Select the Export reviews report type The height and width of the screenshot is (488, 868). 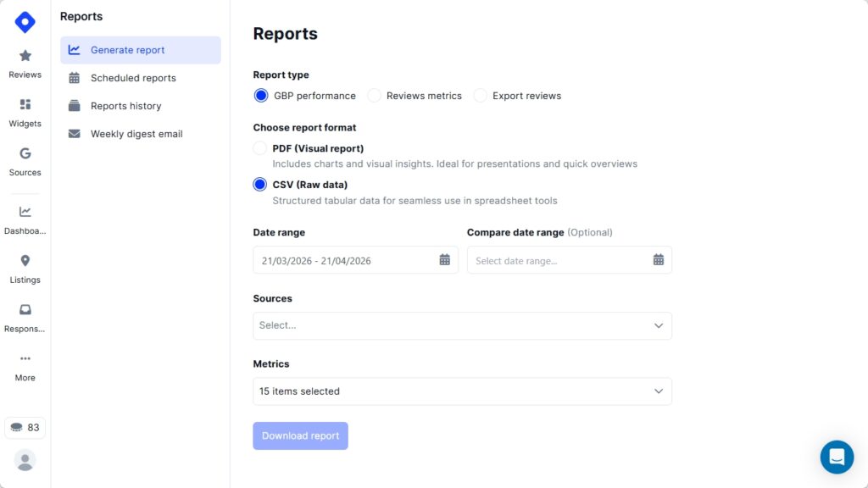point(481,96)
